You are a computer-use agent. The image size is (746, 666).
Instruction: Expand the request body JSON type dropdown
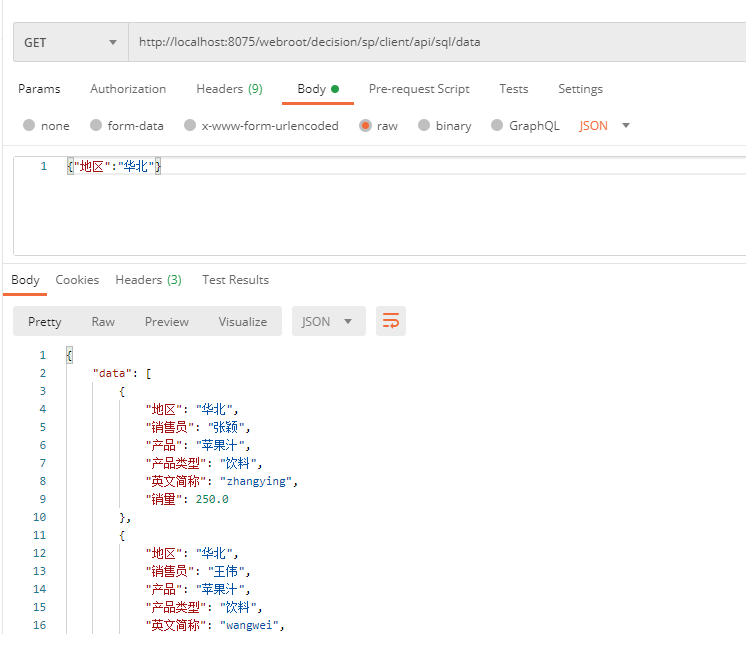[604, 126]
